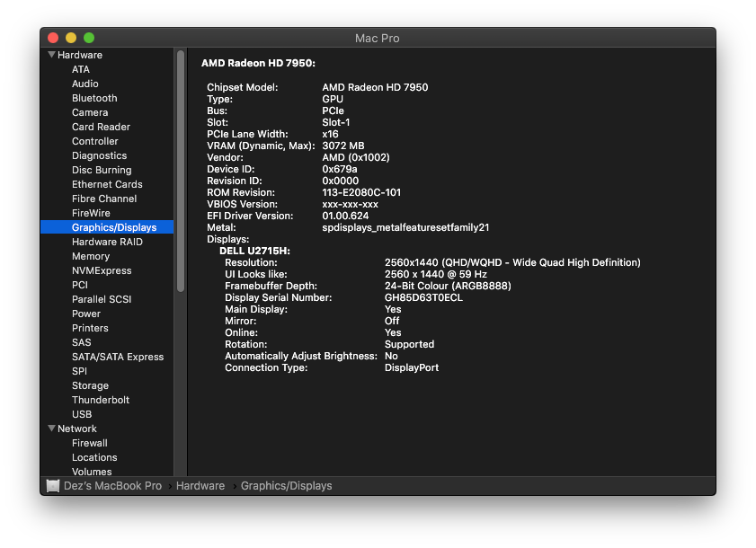Image resolution: width=756 pixels, height=548 pixels.
Task: Click the UI Looks like 59 Hz value
Action: (x=436, y=274)
